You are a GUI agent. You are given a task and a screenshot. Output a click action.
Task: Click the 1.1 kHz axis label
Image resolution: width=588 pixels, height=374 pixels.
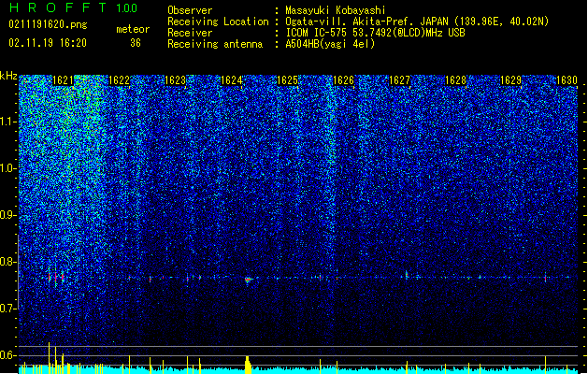[x=7, y=122]
